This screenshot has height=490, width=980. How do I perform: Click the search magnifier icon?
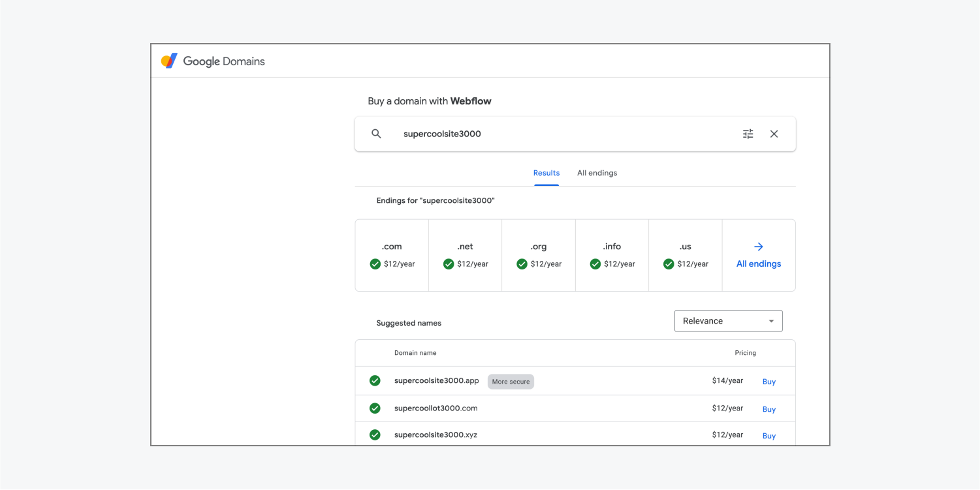coord(376,134)
